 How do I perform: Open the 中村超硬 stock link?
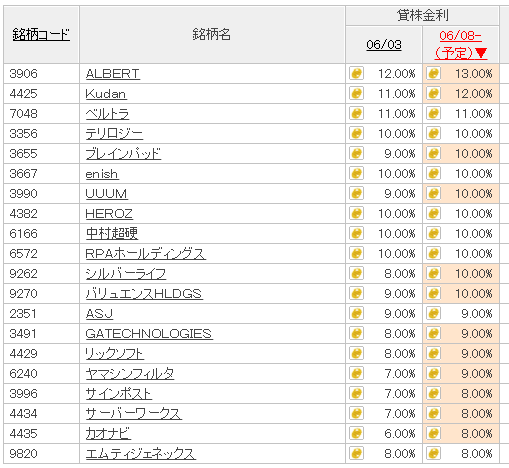112,233
